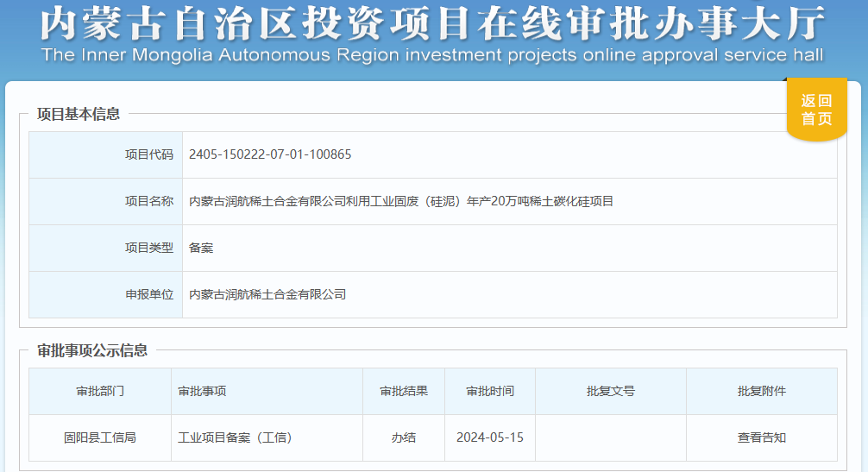Click the 工业项目备案（工信） cell
The width and height of the screenshot is (868, 472).
[x=236, y=437]
